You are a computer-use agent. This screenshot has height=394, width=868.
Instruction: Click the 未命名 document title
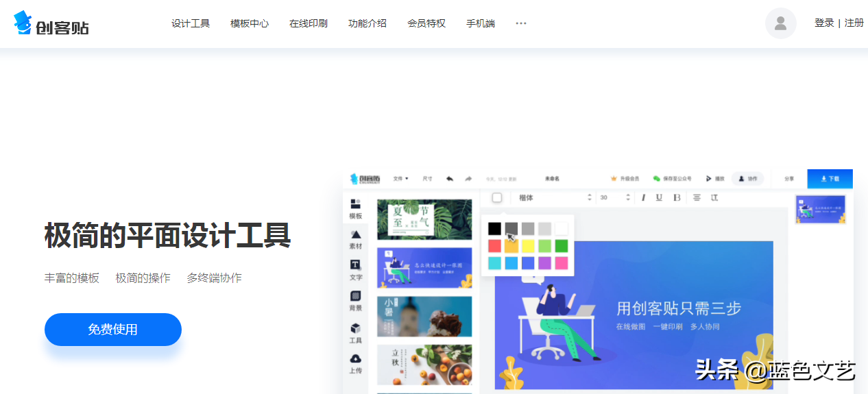552,179
